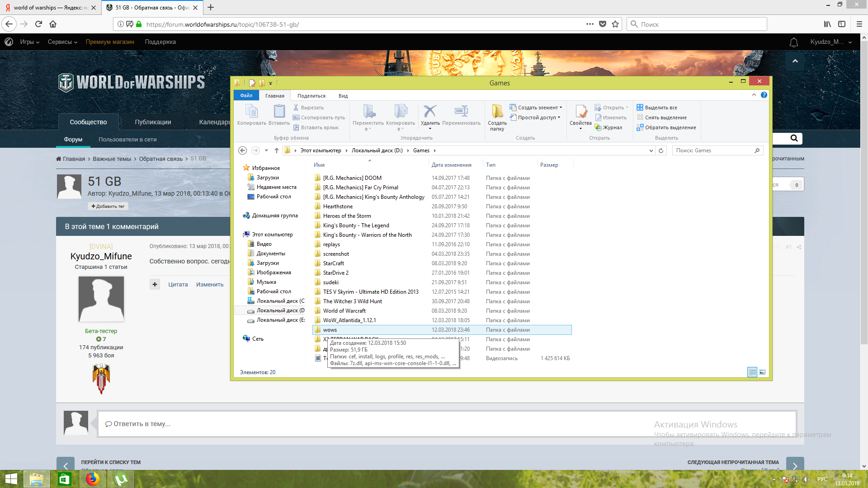Refresh the Games folder view
Image resolution: width=868 pixels, height=488 pixels.
pyautogui.click(x=661, y=150)
